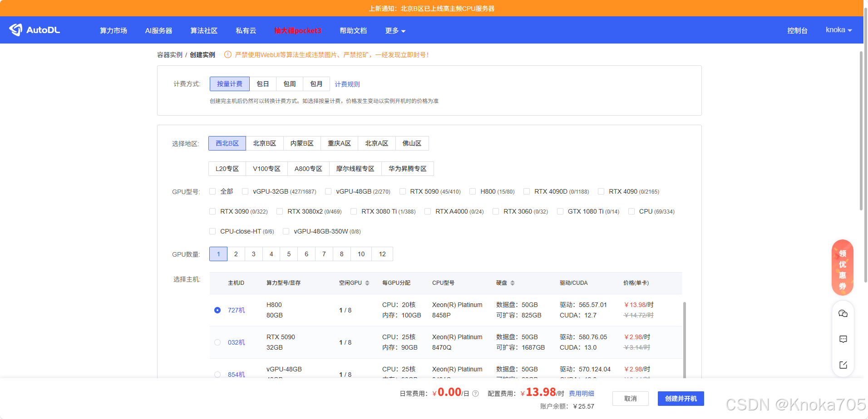The image size is (868, 419).
Task: Check the vGPU-48GB (2/270) checkbox
Action: (328, 191)
